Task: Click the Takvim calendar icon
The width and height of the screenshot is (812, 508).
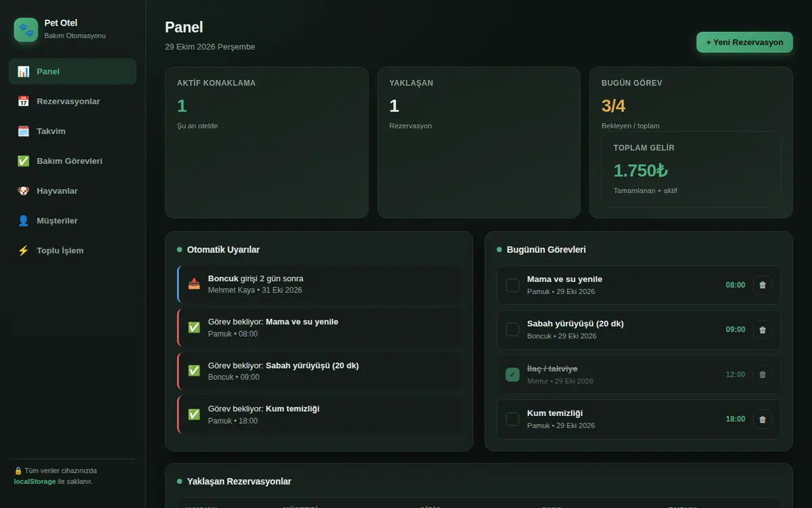Action: (24, 131)
